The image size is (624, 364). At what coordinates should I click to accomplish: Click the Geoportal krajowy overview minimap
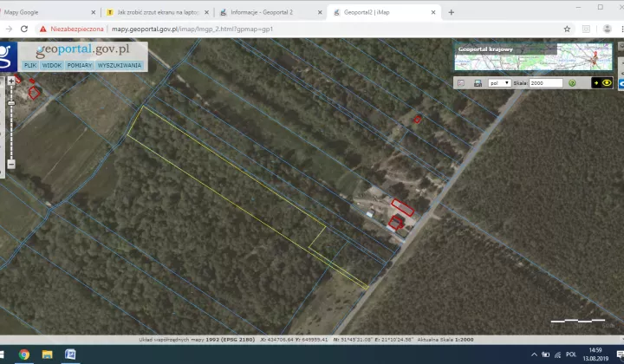pyautogui.click(x=533, y=57)
